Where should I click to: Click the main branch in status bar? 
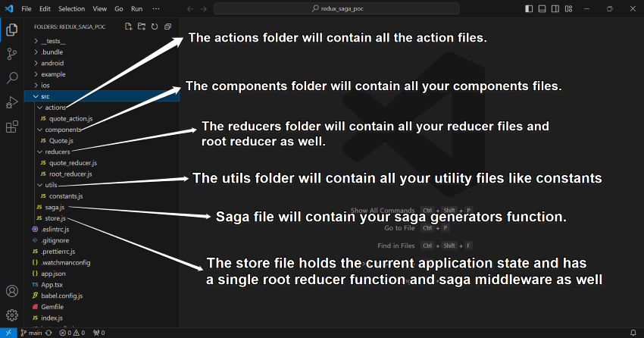31,333
